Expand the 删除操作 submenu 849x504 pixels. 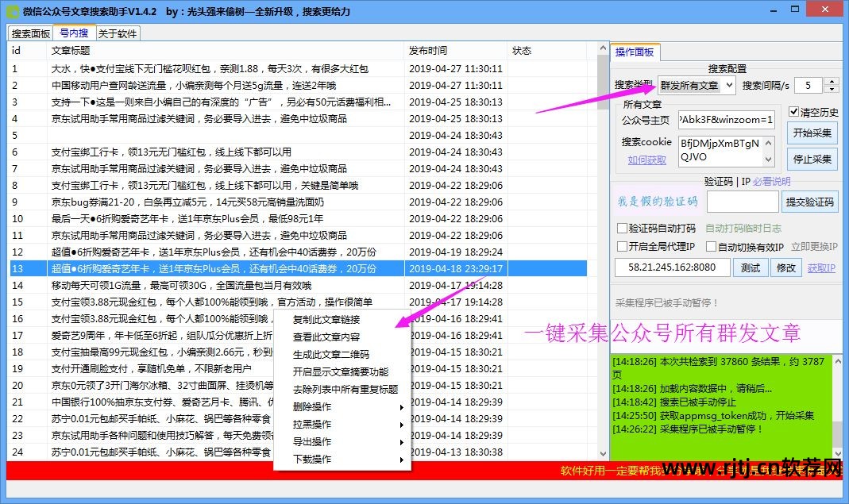342,406
